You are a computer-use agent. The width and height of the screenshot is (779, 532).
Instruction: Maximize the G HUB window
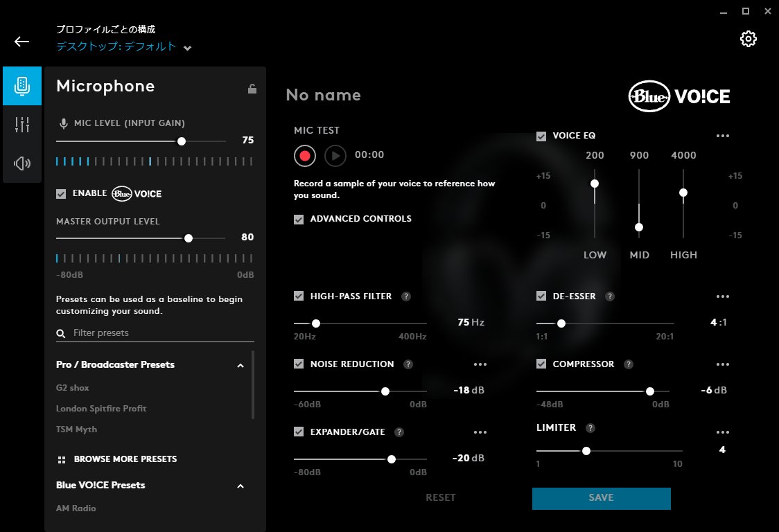click(746, 11)
